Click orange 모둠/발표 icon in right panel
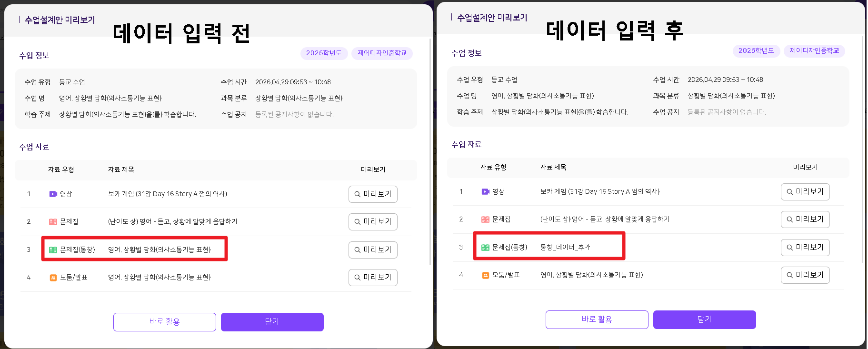Screen dimensions: 868x349 point(486,275)
